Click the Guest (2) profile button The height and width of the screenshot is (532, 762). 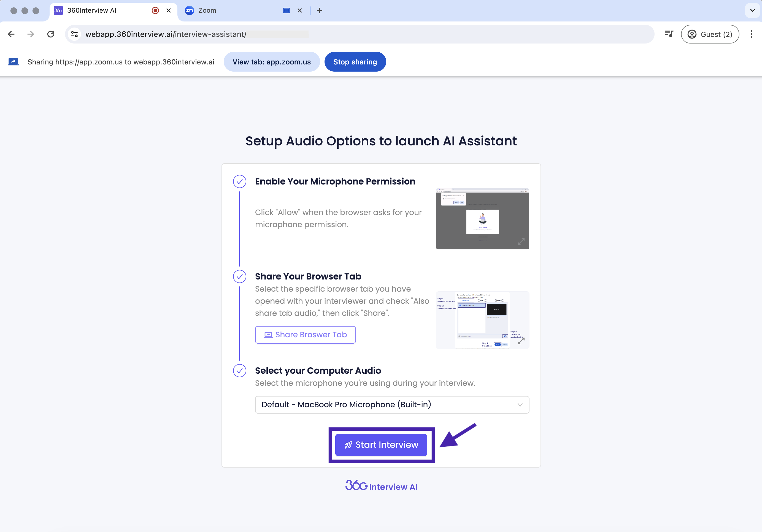(710, 34)
